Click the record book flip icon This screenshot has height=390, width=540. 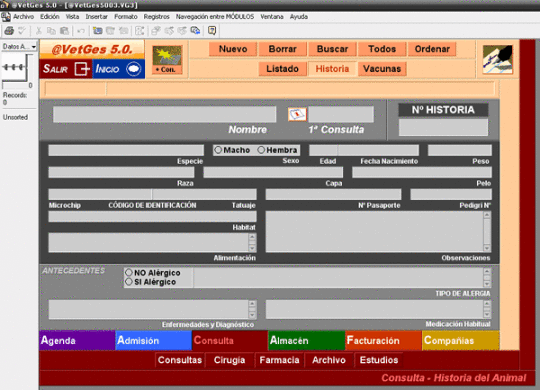(15, 67)
